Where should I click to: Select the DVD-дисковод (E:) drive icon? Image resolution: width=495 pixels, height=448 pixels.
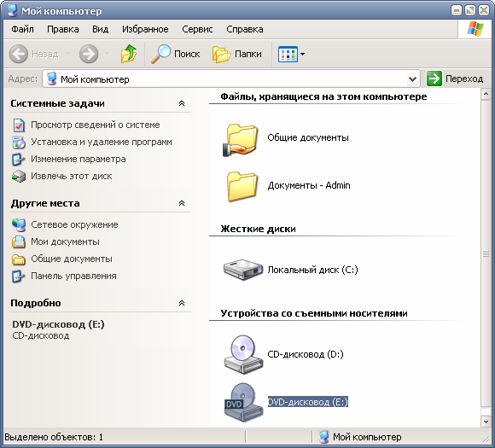click(243, 402)
